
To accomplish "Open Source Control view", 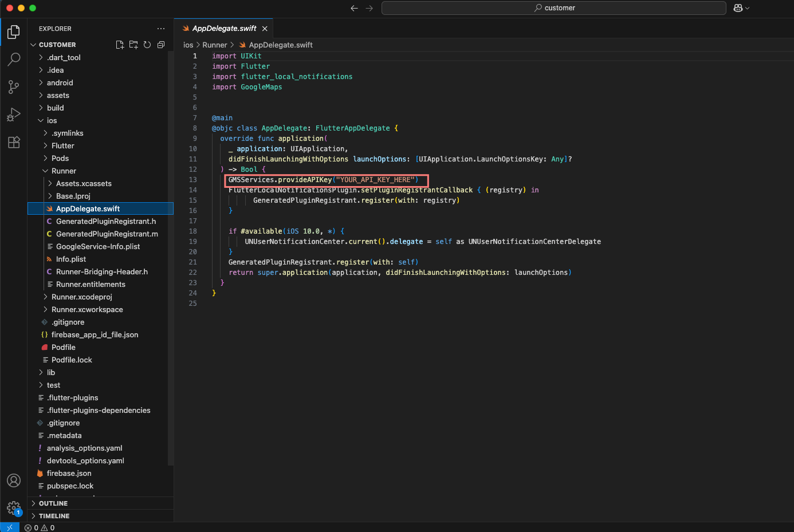I will click(x=14, y=86).
